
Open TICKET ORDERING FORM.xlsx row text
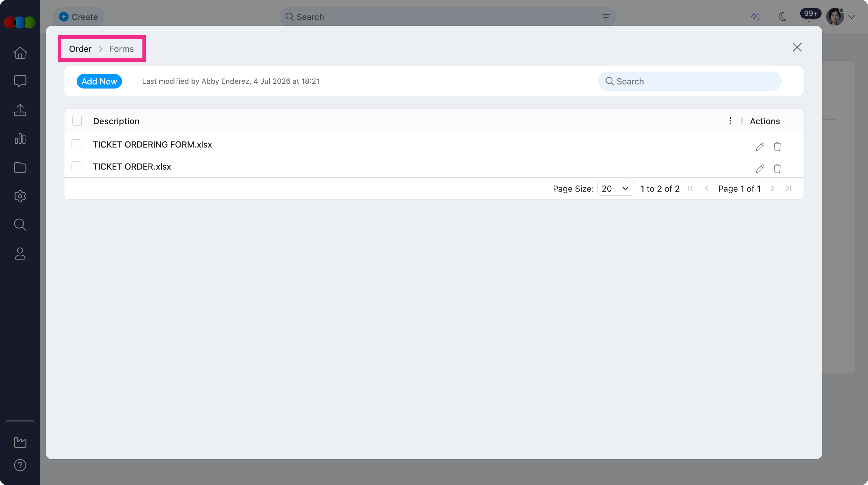pos(152,144)
